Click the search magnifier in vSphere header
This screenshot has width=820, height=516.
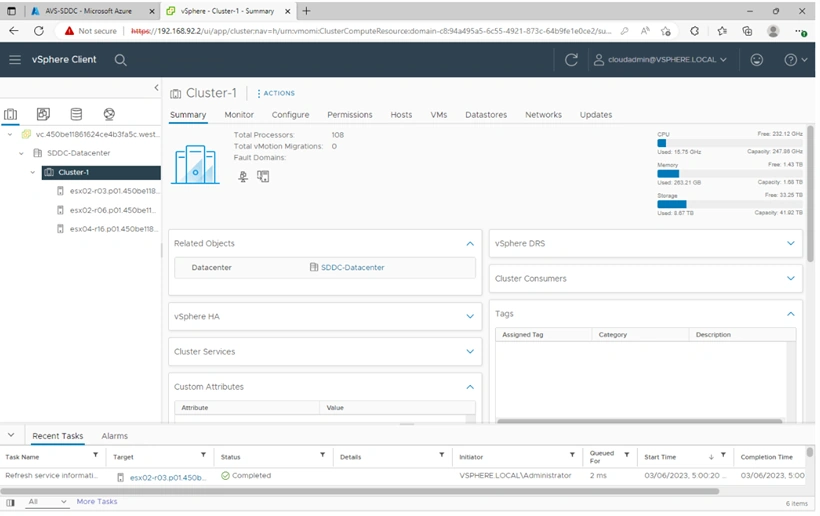click(120, 60)
